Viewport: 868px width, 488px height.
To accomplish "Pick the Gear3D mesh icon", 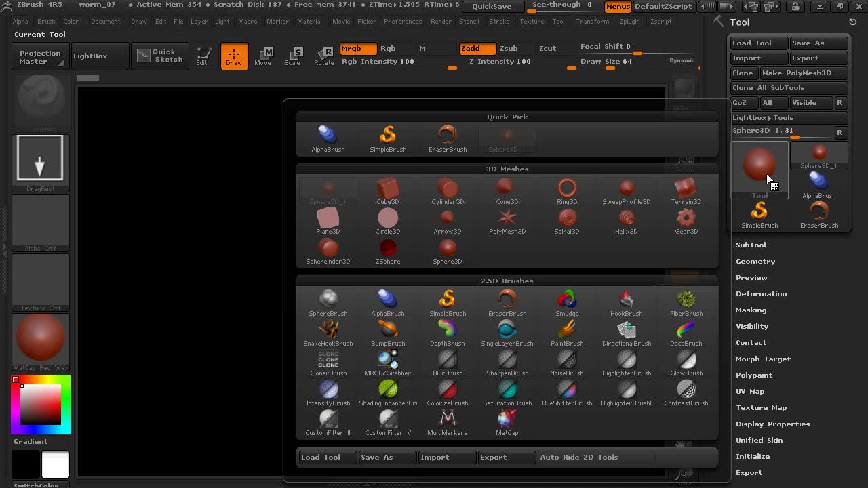I will pyautogui.click(x=686, y=220).
